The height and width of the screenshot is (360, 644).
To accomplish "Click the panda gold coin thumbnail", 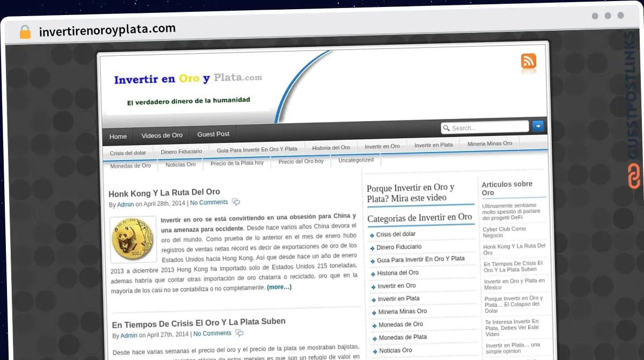I will [x=133, y=239].
